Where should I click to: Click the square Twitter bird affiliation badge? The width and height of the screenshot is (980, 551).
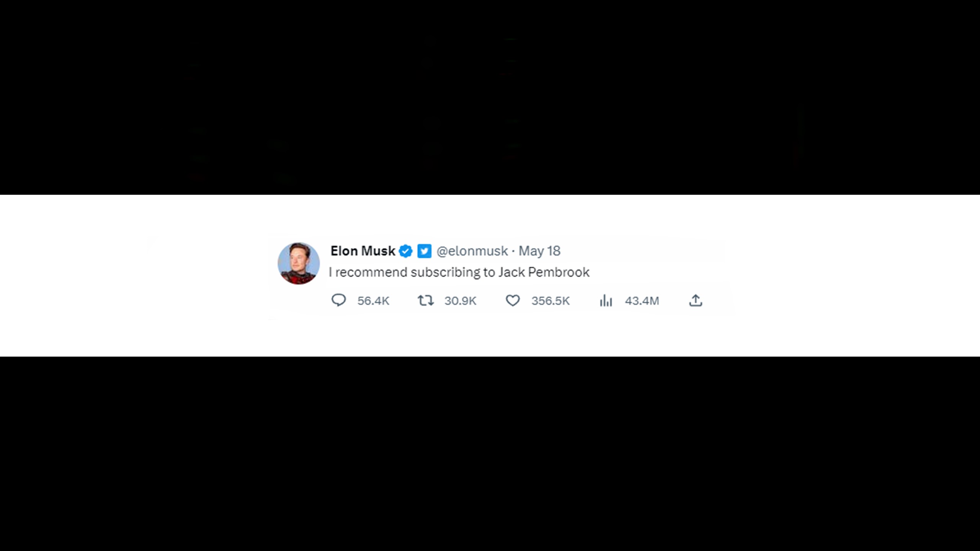[x=424, y=251]
